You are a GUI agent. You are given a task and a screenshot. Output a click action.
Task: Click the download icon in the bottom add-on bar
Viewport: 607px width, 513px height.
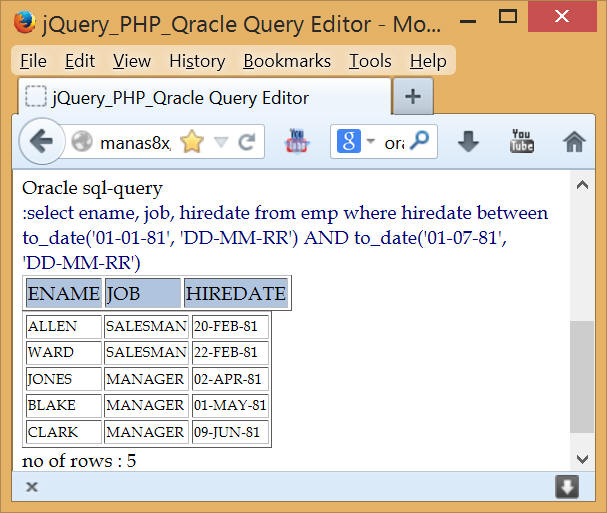point(567,487)
